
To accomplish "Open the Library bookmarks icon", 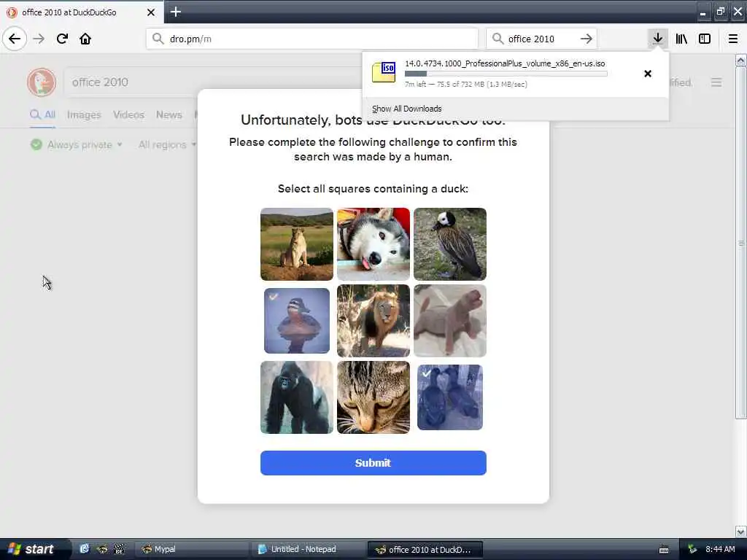I will pyautogui.click(x=681, y=39).
